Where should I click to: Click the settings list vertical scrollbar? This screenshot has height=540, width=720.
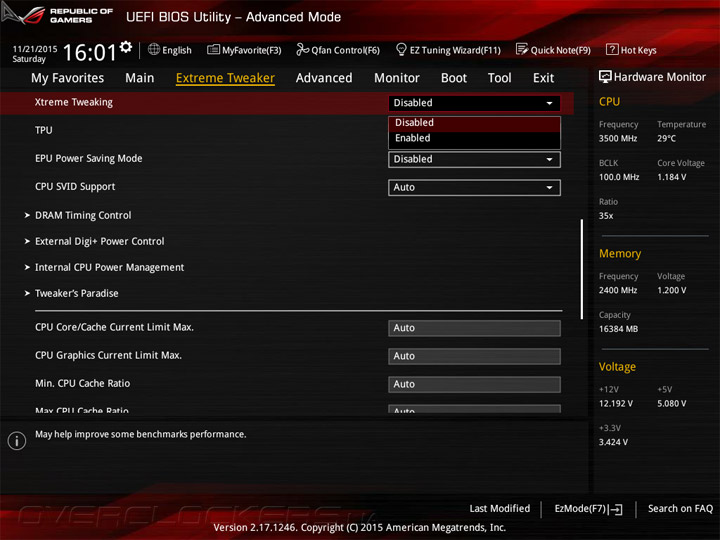pyautogui.click(x=582, y=269)
